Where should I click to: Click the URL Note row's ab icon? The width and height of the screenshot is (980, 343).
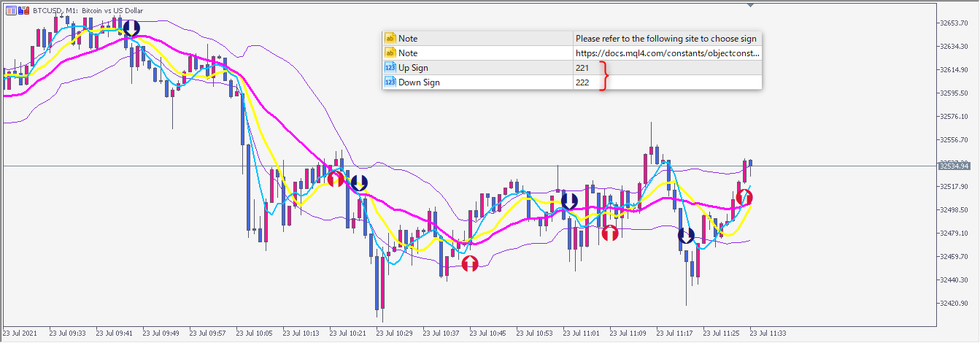point(390,53)
